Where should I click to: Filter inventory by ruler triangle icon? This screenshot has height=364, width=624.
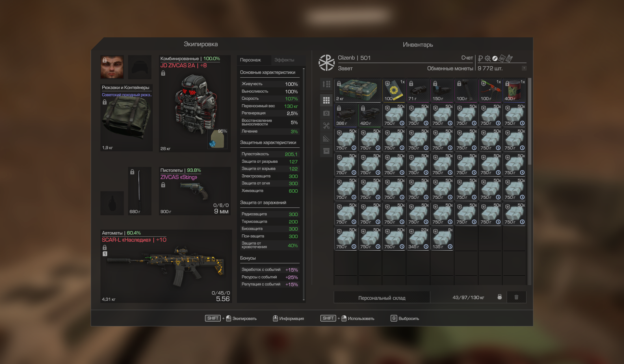tap(326, 139)
